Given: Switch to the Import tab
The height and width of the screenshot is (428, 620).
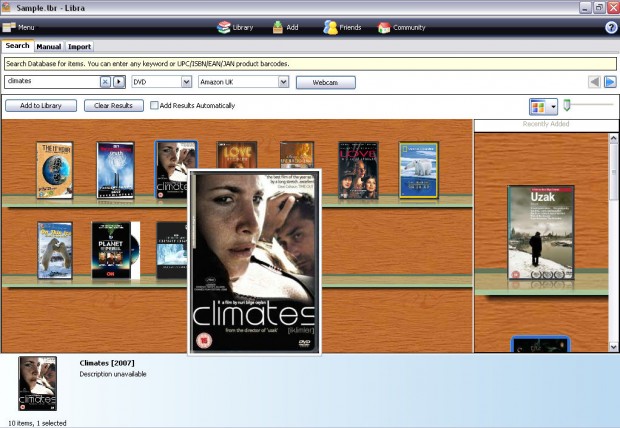Looking at the screenshot, I should click(x=79, y=47).
